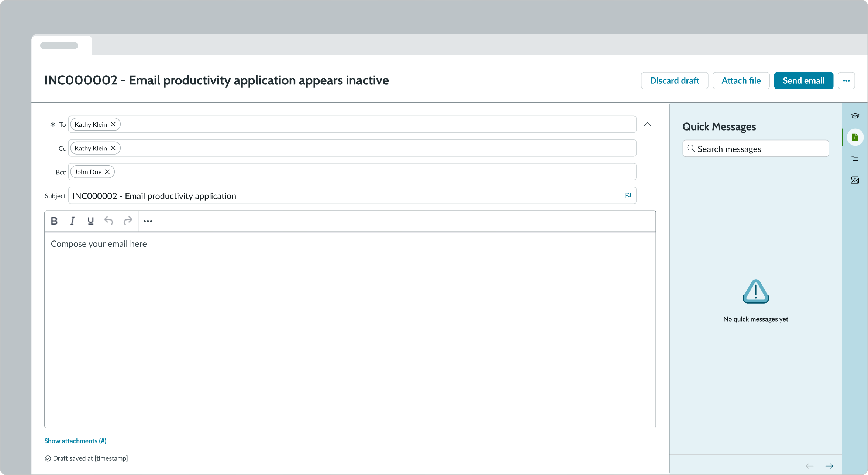The width and height of the screenshot is (868, 475).
Task: Click the Quick Messages panel heading
Action: (719, 127)
